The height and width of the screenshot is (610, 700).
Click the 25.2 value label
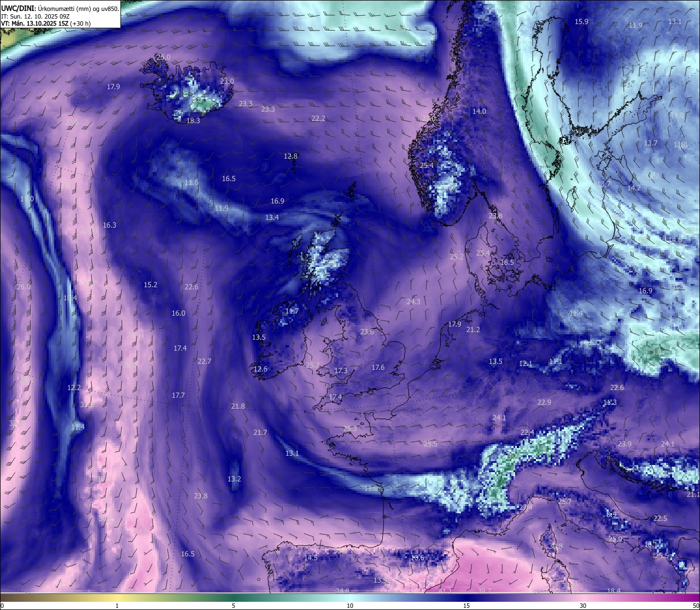457,257
